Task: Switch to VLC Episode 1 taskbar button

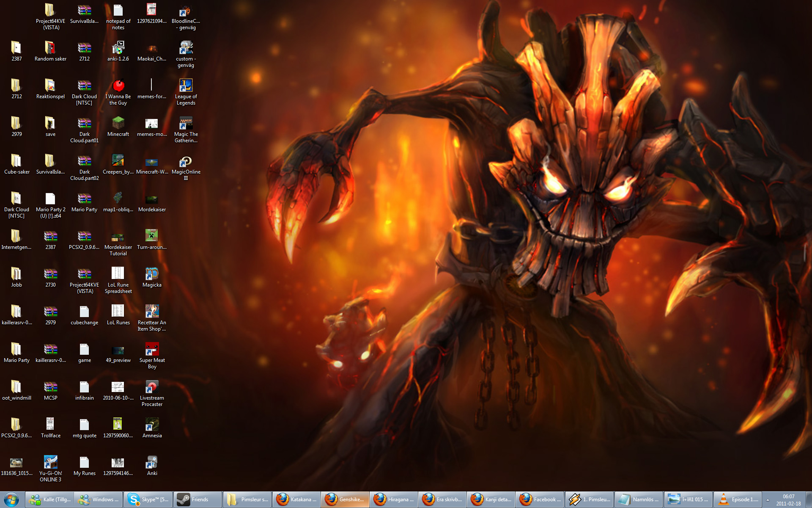Action: pos(738,500)
